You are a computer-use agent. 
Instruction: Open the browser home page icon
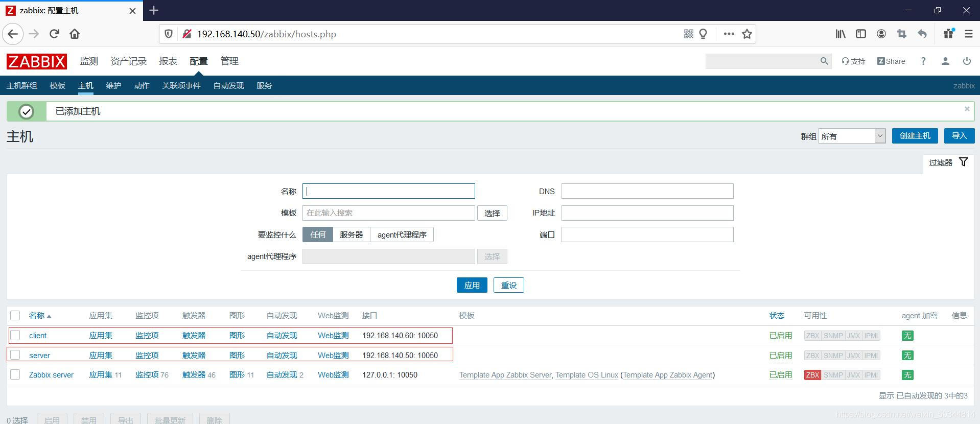click(x=75, y=34)
